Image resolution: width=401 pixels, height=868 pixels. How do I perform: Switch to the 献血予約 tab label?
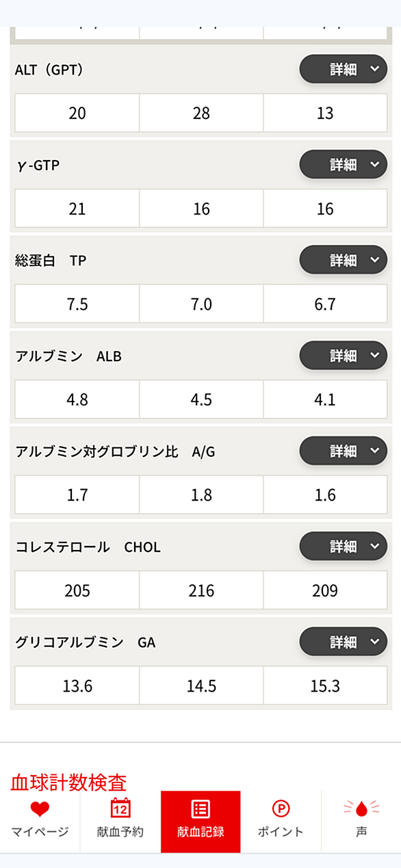point(120,832)
